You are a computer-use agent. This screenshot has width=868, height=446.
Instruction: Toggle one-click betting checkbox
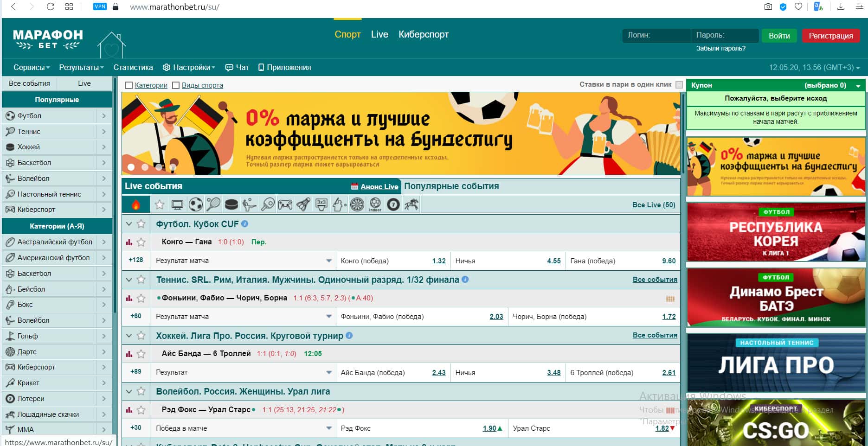tap(679, 85)
